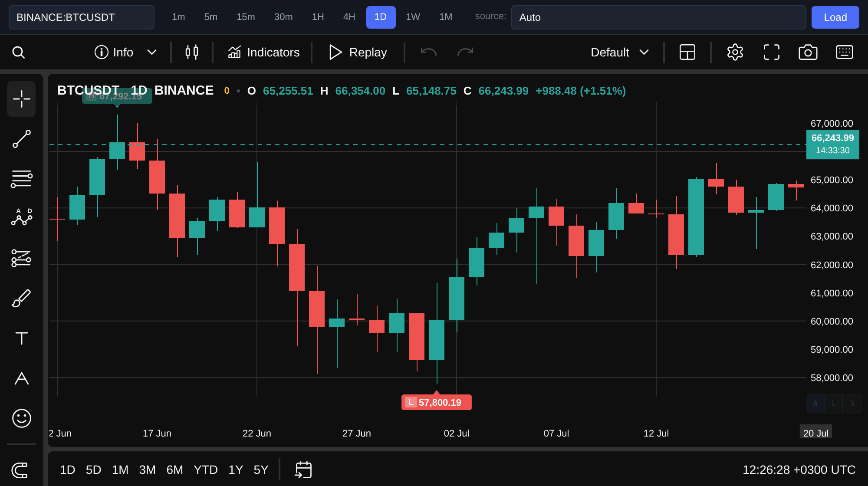This screenshot has width=868, height=486.
Task: Set bottom date range to 6M
Action: 174,470
